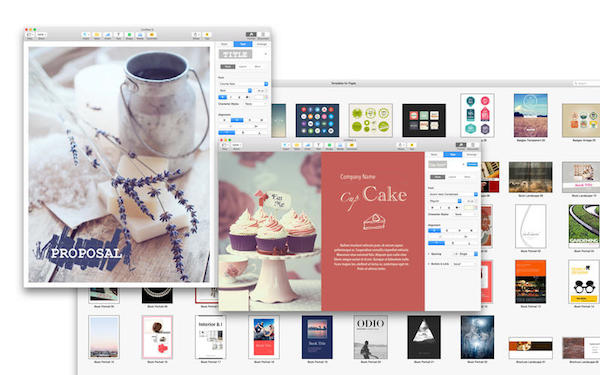Click the Media icon in the Cup Cake window toolbar

click(x=340, y=145)
